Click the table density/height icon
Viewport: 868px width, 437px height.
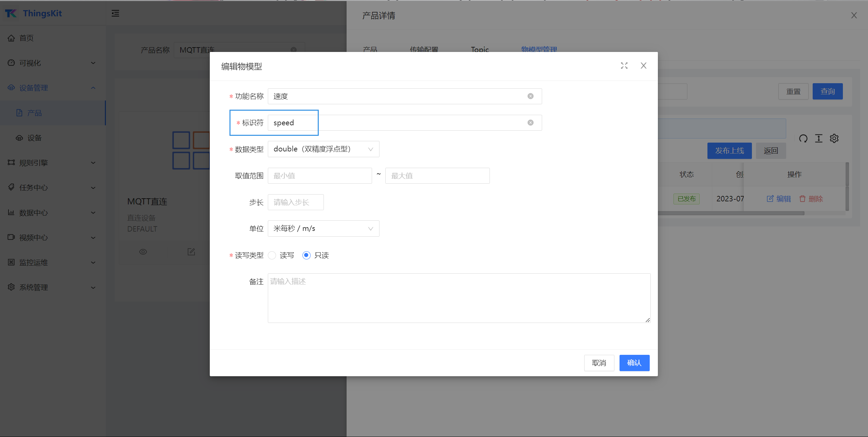pyautogui.click(x=818, y=139)
